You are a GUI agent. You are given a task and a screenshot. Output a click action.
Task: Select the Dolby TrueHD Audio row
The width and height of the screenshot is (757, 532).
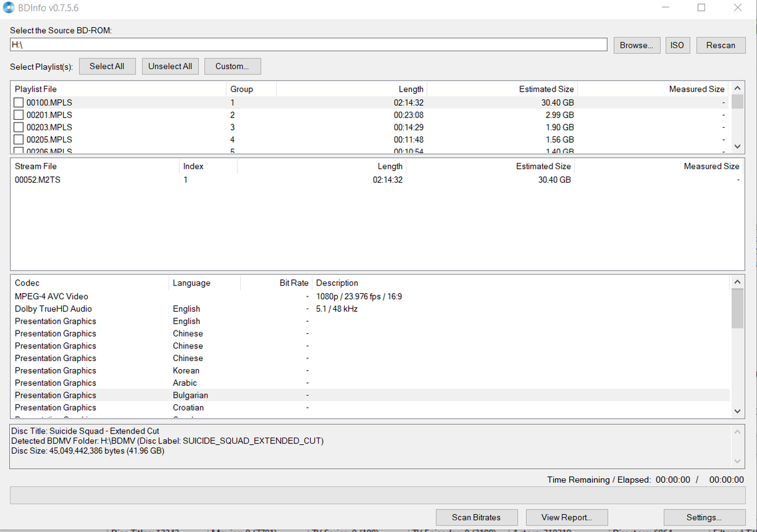tap(371, 309)
